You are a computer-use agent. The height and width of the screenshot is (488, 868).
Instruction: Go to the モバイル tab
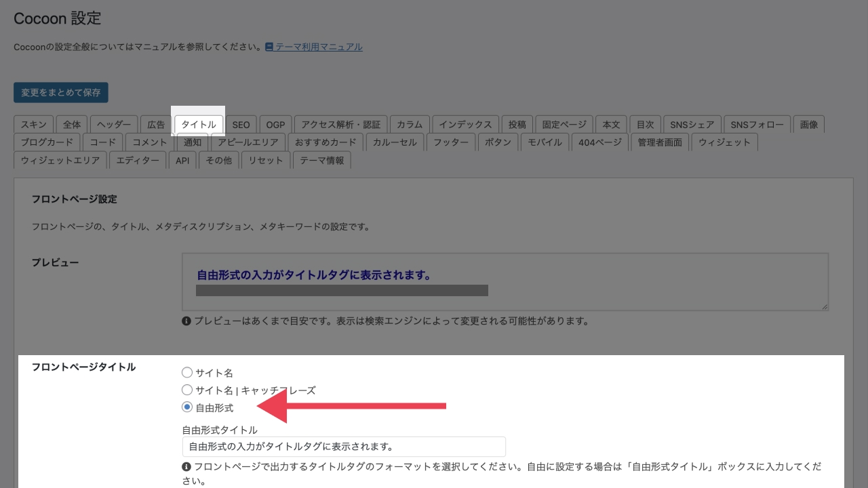click(545, 142)
